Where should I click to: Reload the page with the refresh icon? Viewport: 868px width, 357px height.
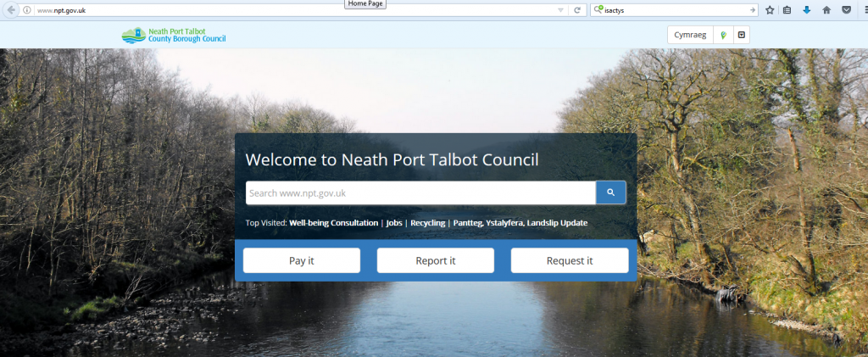576,10
